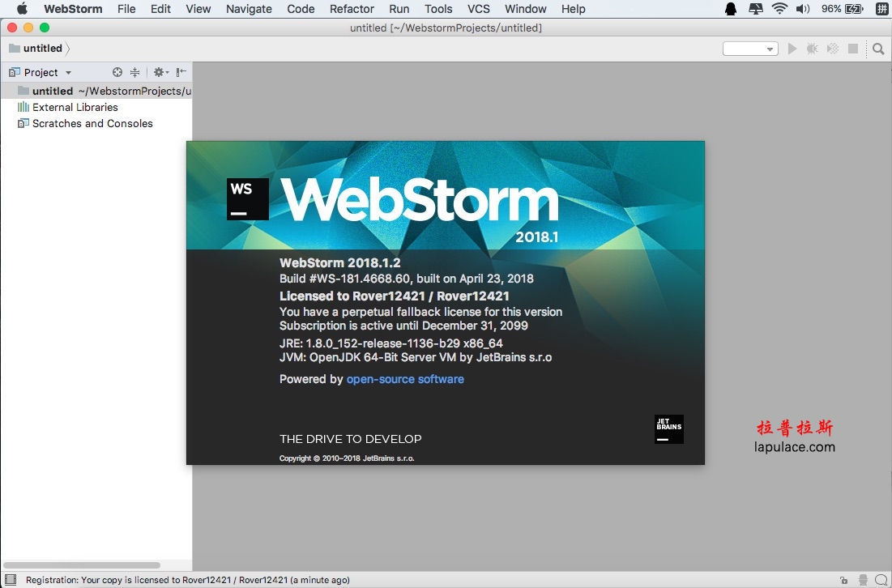Click the Run (play) icon in the toolbar

[x=792, y=49]
